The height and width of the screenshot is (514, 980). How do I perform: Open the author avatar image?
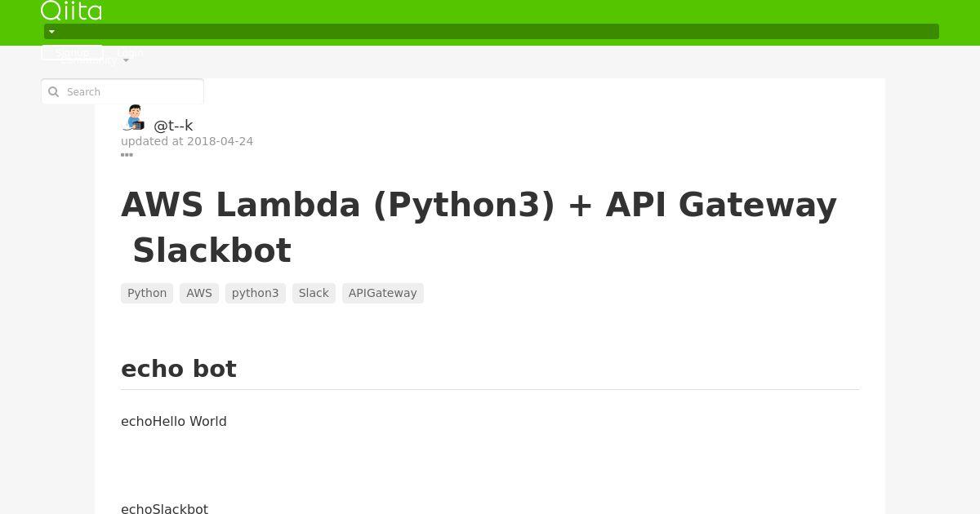(134, 117)
